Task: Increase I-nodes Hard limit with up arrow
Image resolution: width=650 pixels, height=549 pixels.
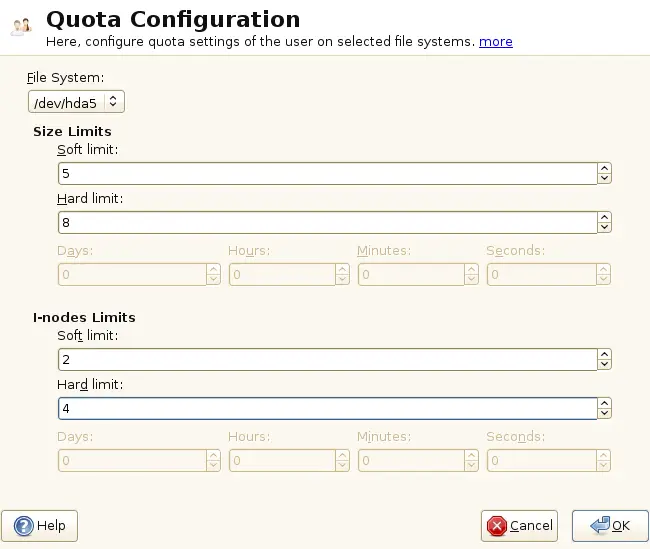Action: tap(604, 403)
